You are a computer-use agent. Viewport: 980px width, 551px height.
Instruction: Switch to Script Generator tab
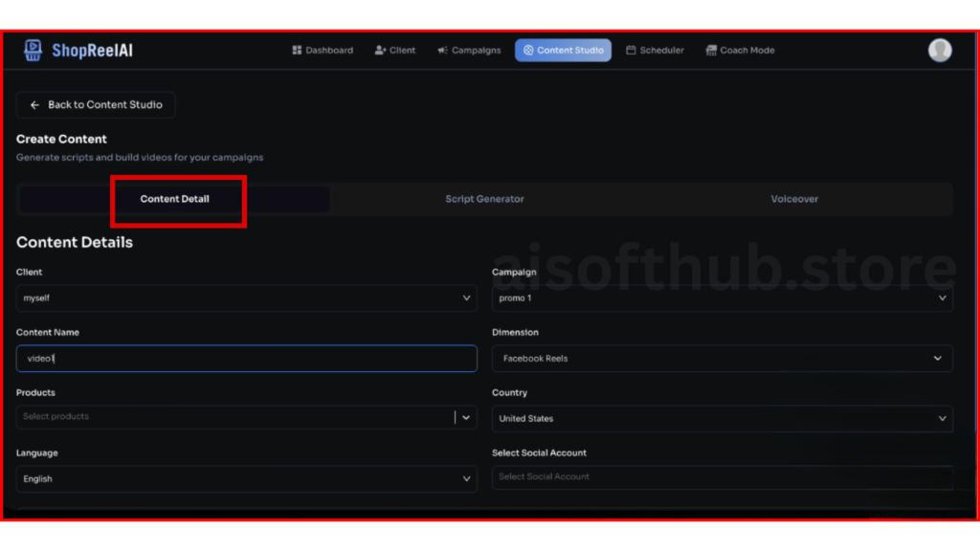484,200
